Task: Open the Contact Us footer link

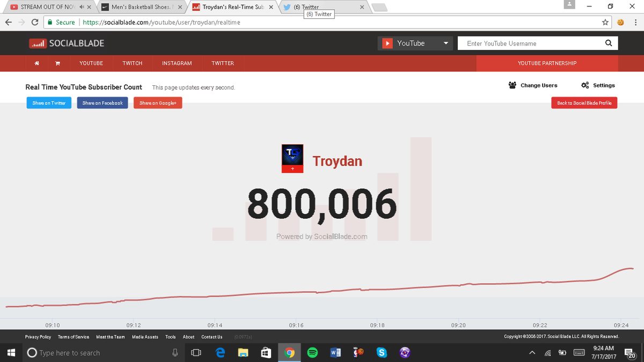Action: tap(212, 337)
